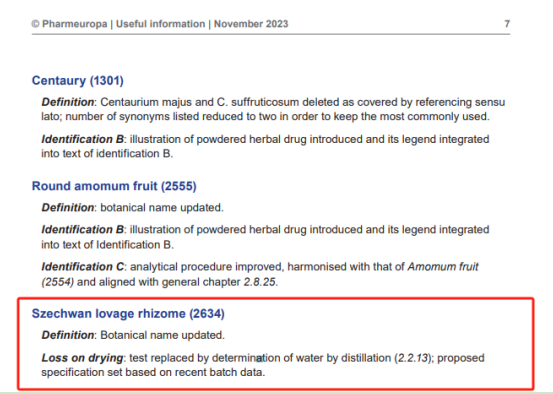Click 'Amomum fruit (2554)' italic reference
This screenshot has width=553, height=394.
(443, 267)
